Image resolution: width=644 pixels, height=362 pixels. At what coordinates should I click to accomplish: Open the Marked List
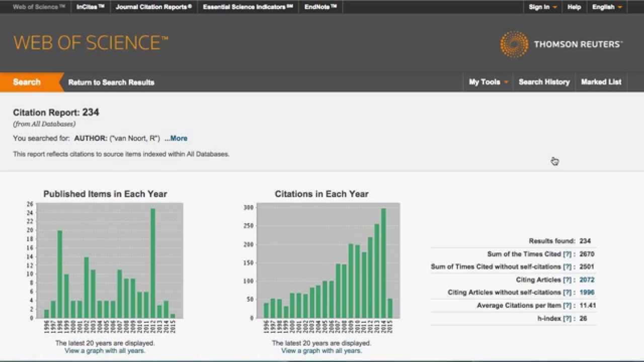coord(601,82)
